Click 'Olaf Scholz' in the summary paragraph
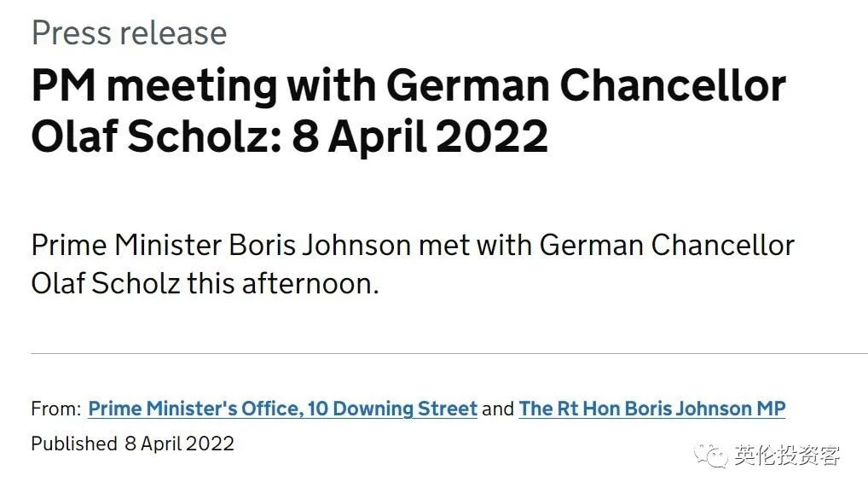Image resolution: width=868 pixels, height=493 pixels. pyautogui.click(x=106, y=284)
